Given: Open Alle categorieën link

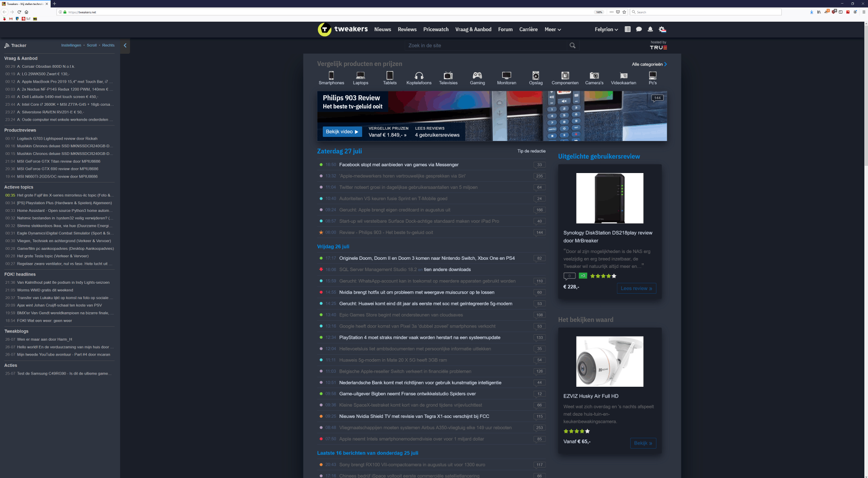Looking at the screenshot, I should pyautogui.click(x=649, y=64).
